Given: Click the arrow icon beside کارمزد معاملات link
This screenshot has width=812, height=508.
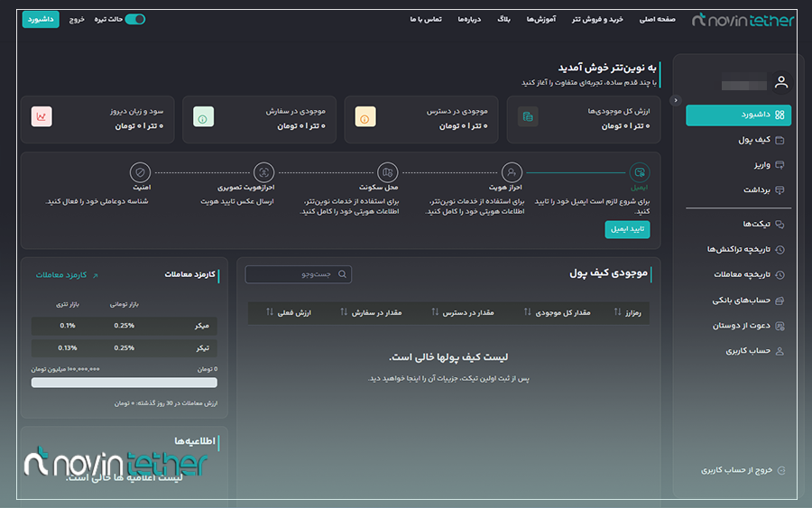Looking at the screenshot, I should (x=96, y=275).
